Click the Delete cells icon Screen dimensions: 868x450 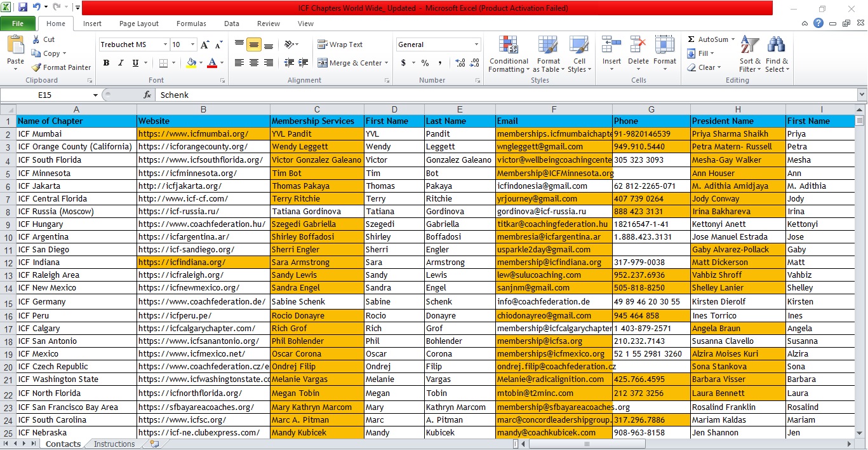click(x=638, y=45)
